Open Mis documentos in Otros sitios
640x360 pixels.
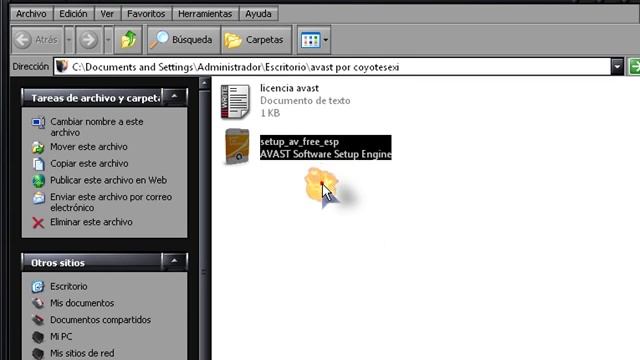(82, 303)
